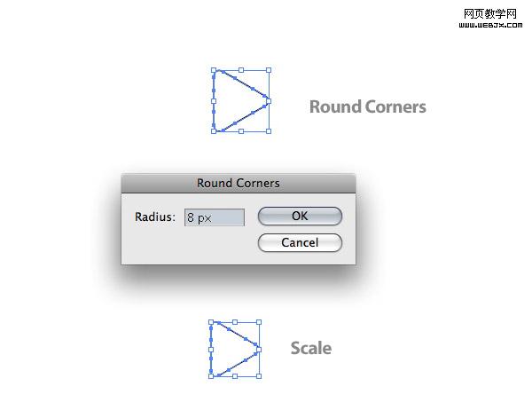Select middle-left handle of upper triangle
The image size is (532, 402).
pyautogui.click(x=214, y=100)
